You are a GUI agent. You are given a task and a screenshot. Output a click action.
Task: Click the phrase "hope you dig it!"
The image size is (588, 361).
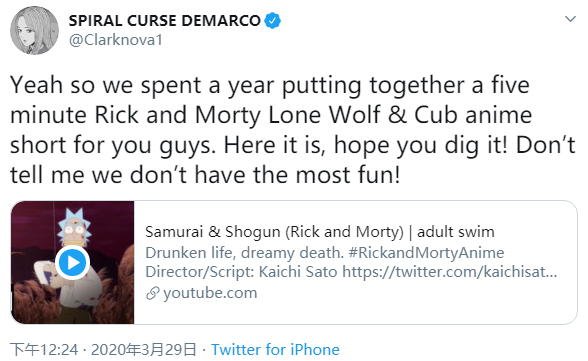click(x=421, y=145)
